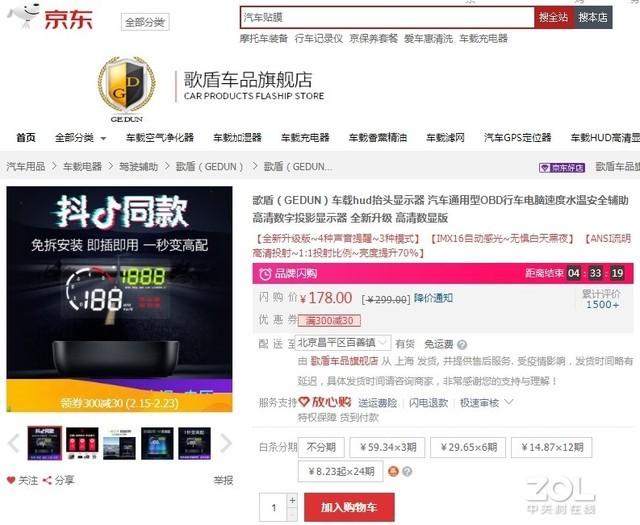Click 闪电退款 service link
The image size is (640, 525).
(429, 403)
